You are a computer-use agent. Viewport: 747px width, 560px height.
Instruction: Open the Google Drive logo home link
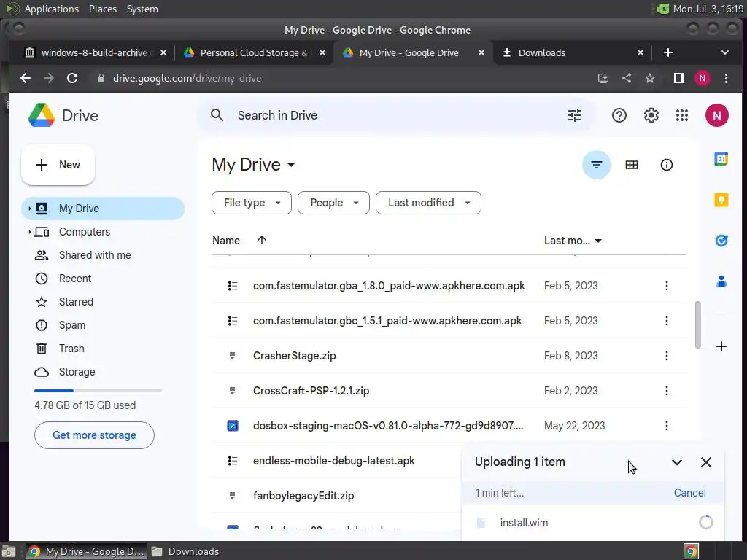click(x=63, y=115)
